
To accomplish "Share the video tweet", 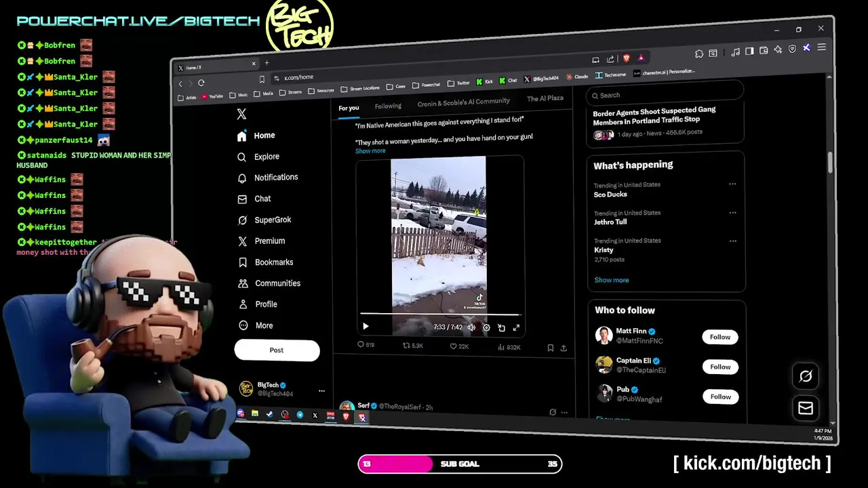I will coord(564,348).
